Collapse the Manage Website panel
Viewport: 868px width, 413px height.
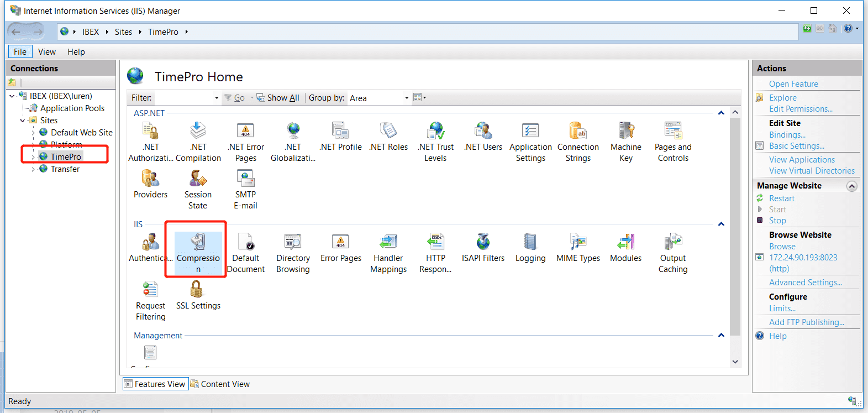coord(851,186)
